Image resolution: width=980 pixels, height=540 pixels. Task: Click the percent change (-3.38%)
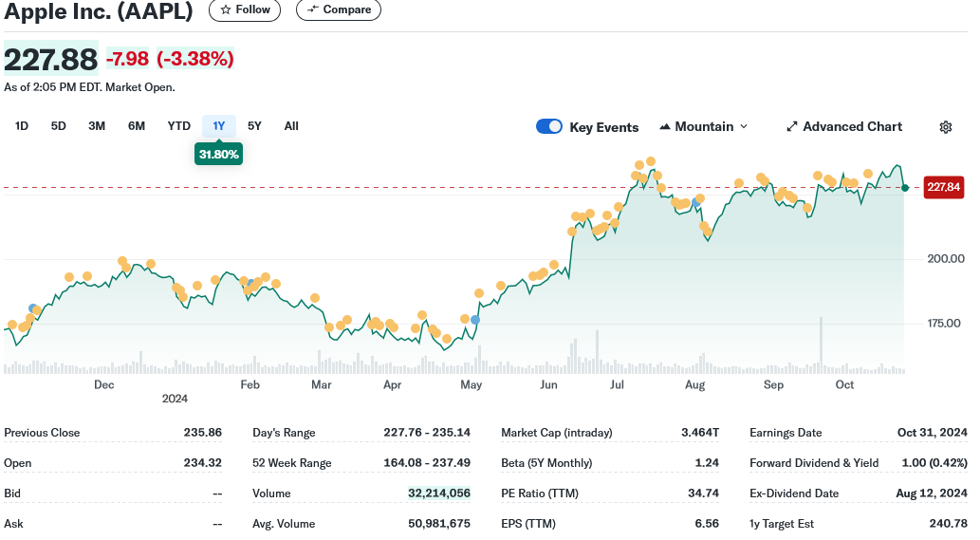point(195,59)
